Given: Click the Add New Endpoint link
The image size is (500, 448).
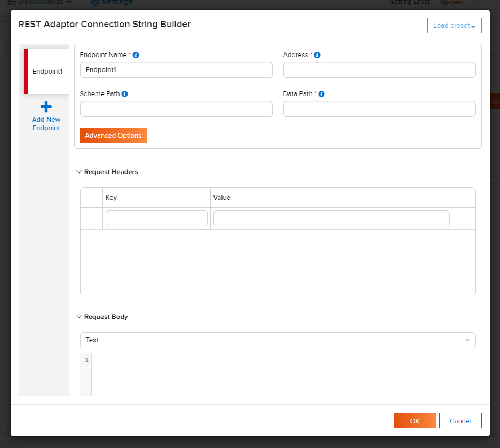Looking at the screenshot, I should tap(46, 123).
